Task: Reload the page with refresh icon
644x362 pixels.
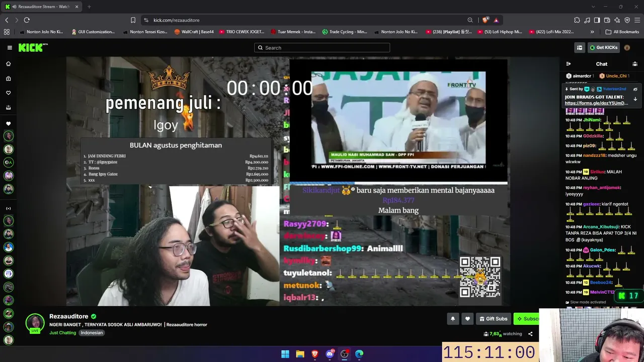Action: pos(27,20)
